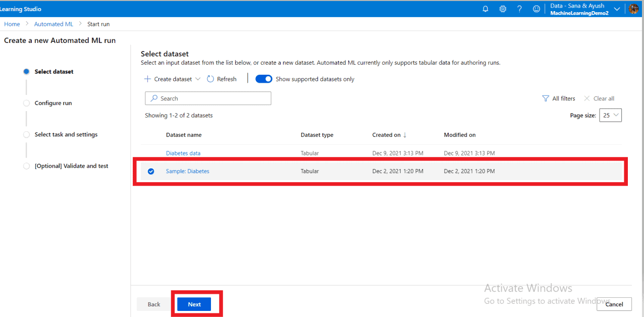644x317 pixels.
Task: Click the Tabular type of Diabetes data
Action: [310, 153]
